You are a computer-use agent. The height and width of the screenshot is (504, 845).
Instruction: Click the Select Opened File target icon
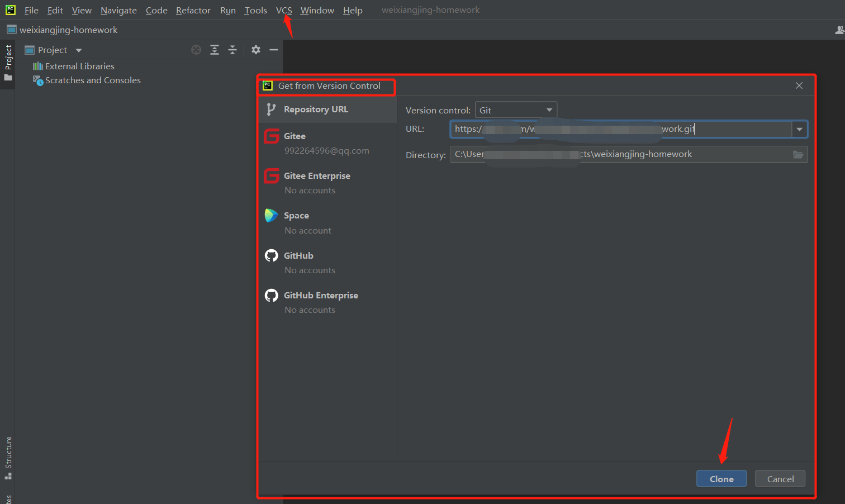click(x=196, y=50)
